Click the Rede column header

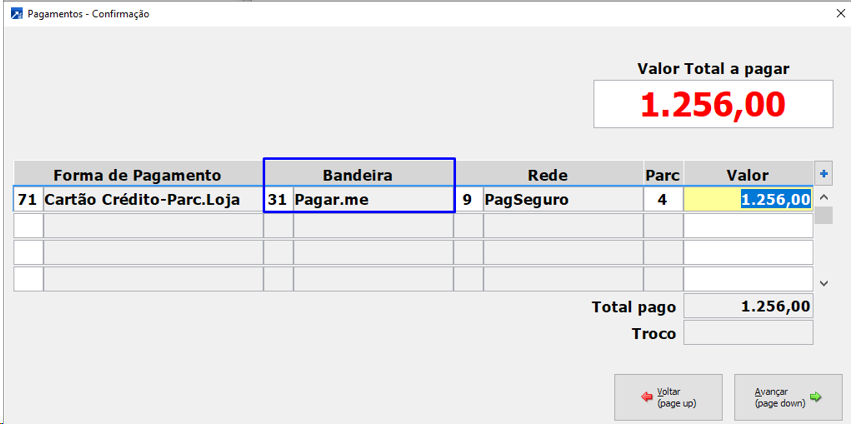point(547,174)
